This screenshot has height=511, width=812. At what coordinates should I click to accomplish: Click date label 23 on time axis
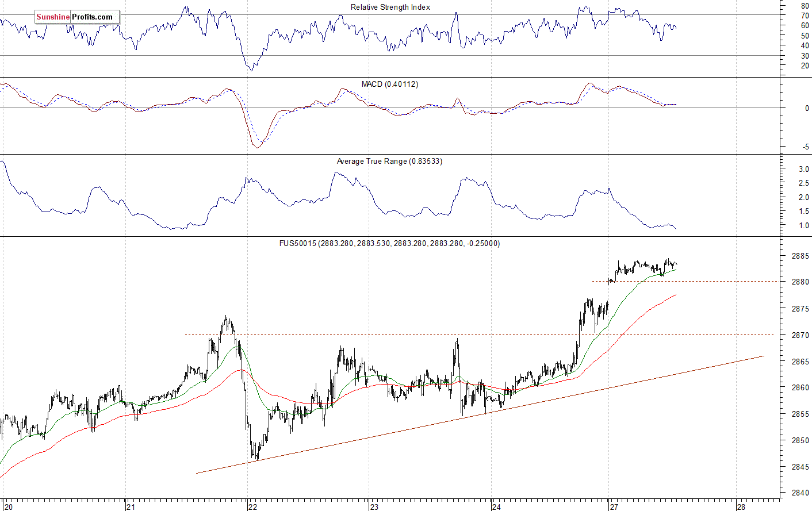(x=374, y=506)
